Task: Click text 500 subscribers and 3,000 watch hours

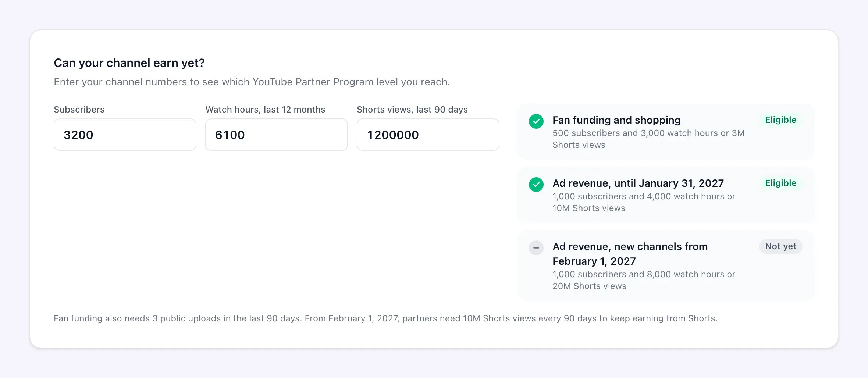Action: [x=648, y=139]
